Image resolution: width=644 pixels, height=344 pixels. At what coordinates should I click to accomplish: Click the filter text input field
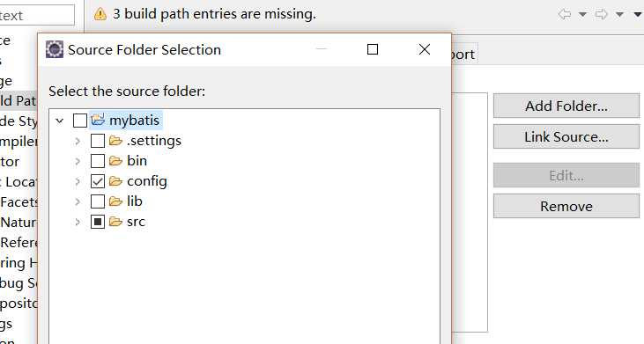tap(37, 15)
